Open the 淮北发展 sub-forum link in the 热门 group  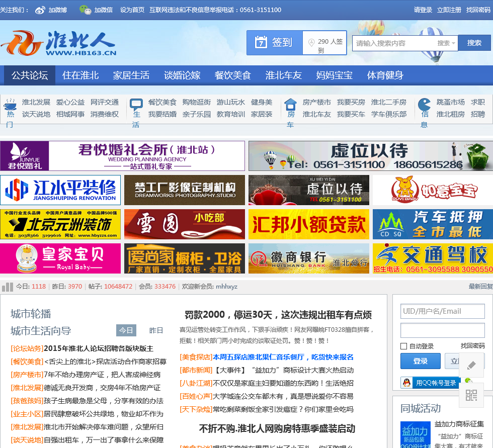click(x=36, y=102)
